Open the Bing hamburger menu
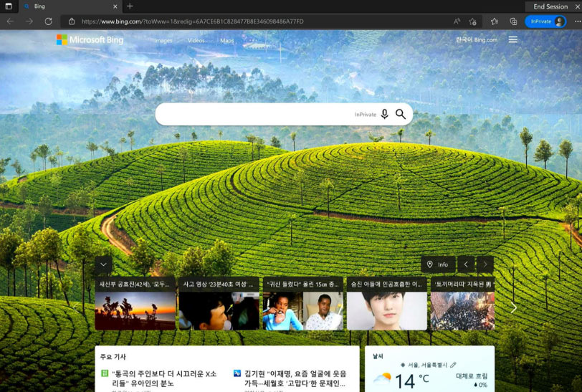The image size is (582, 392). coord(513,40)
